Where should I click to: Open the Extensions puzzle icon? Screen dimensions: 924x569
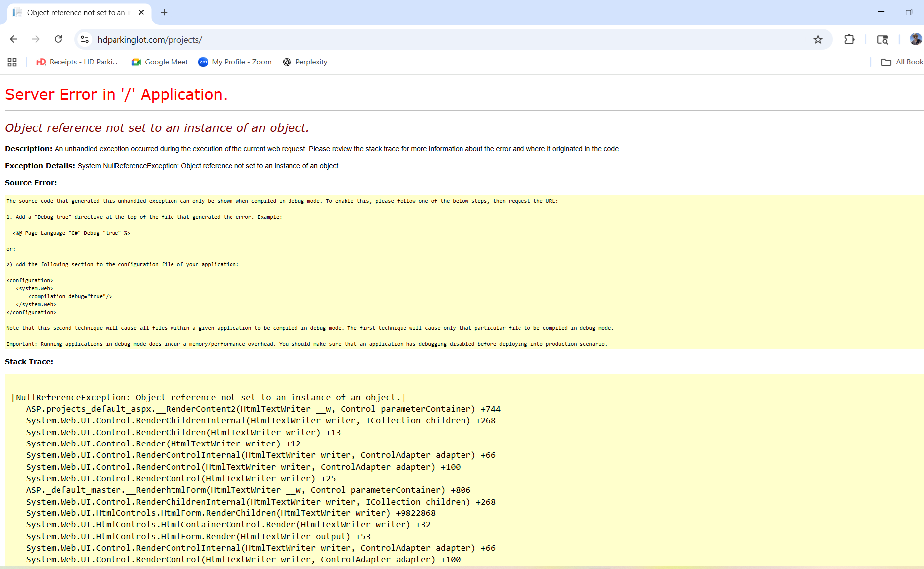[849, 39]
